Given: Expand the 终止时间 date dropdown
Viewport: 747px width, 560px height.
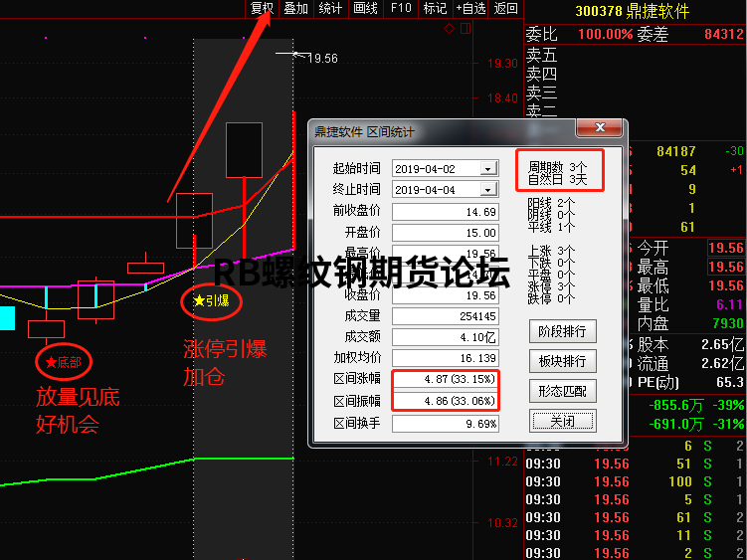Looking at the screenshot, I should pos(487,189).
